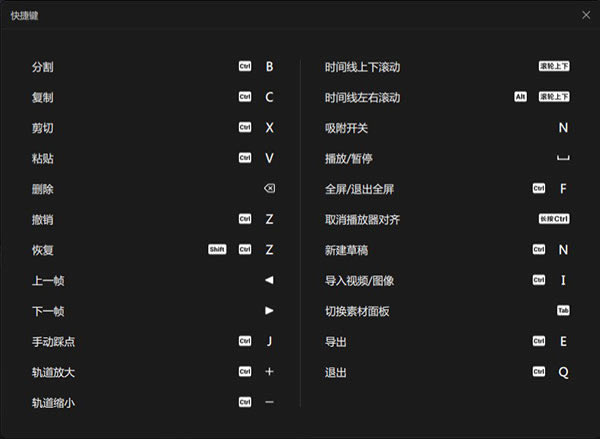Select the 分割 shortcut label
Image resolution: width=600 pixels, height=439 pixels.
pyautogui.click(x=43, y=67)
